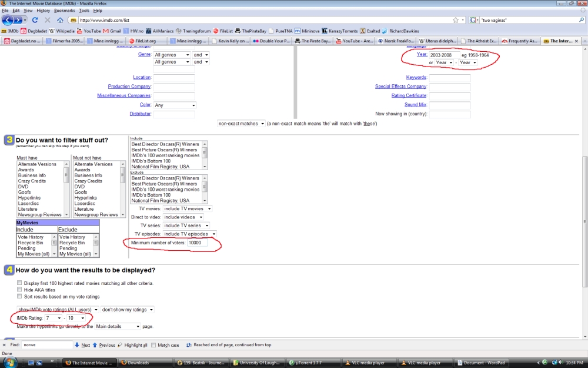Open the History menu
The width and height of the screenshot is (588, 368).
pyautogui.click(x=43, y=11)
